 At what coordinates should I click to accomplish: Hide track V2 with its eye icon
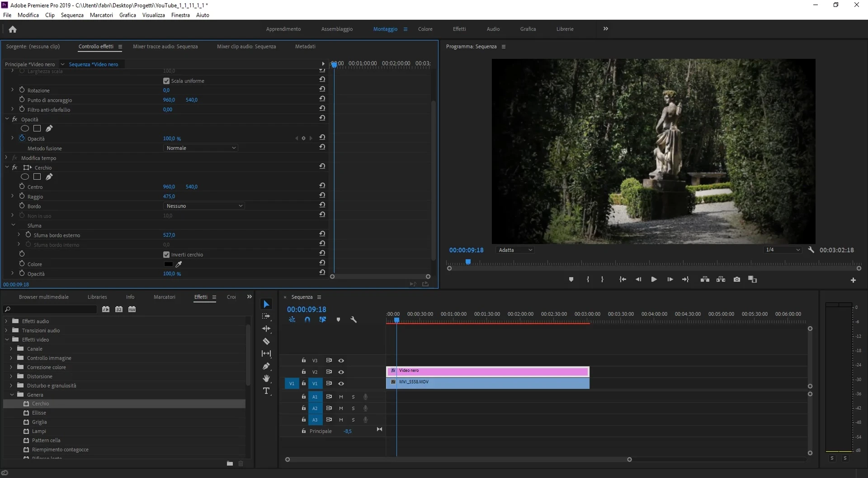pos(341,372)
